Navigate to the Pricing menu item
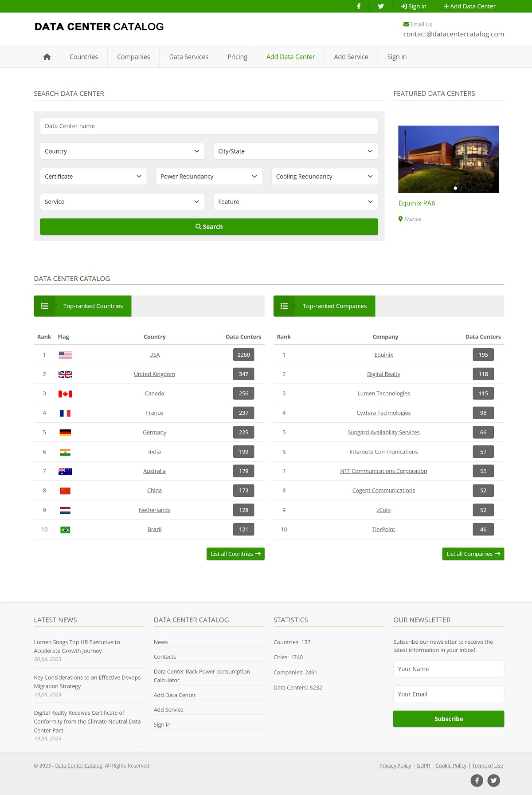 coord(237,57)
